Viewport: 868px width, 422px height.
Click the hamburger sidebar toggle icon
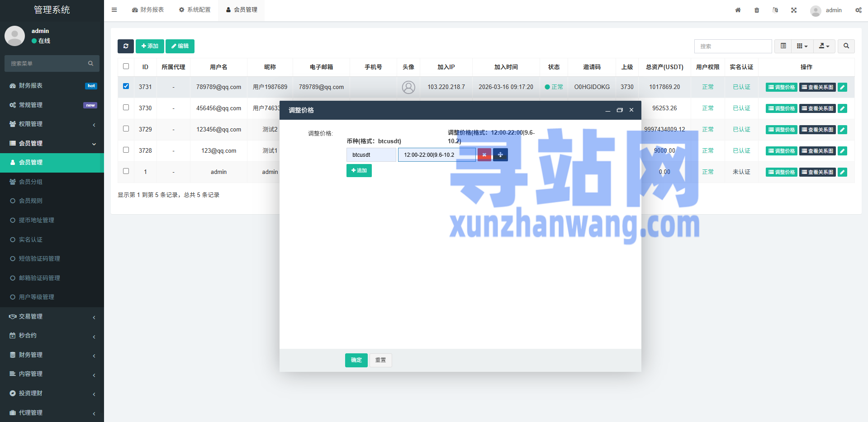point(114,10)
